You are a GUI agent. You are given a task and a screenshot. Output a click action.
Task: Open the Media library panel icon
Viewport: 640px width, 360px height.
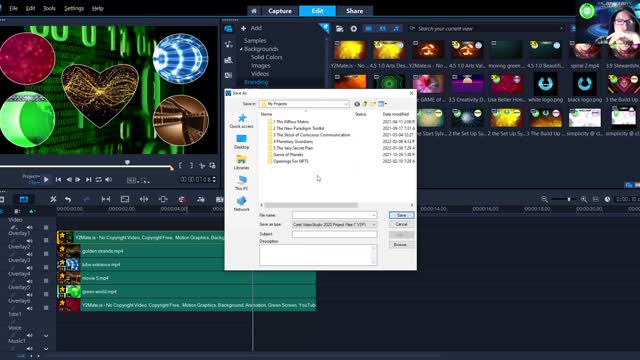[x=229, y=29]
